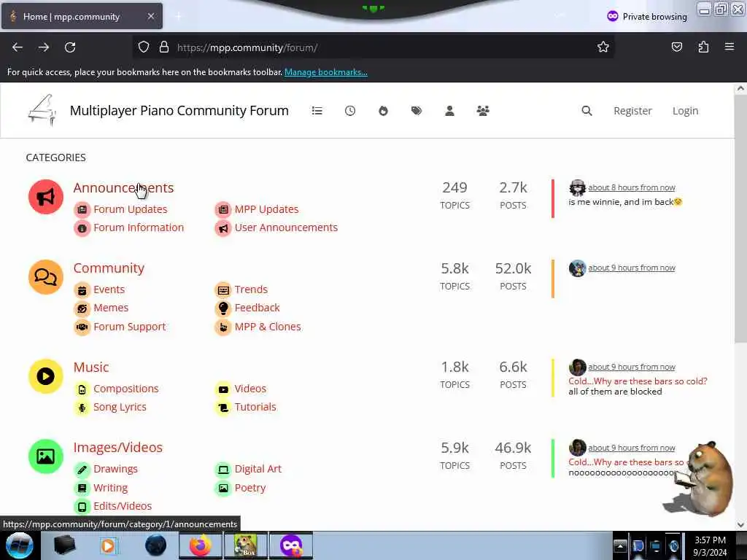Open the categories list icon in navbar
The width and height of the screenshot is (747, 560).
[x=317, y=111]
